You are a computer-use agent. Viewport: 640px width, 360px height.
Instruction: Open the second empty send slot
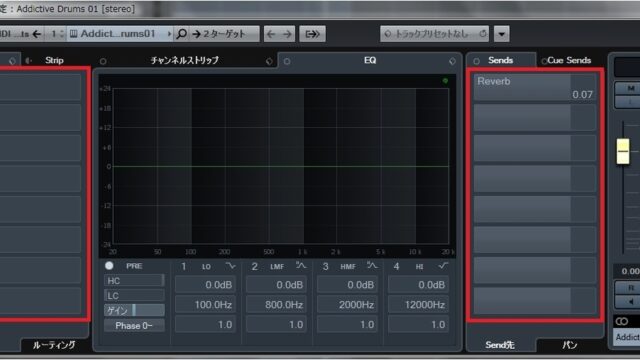click(534, 118)
